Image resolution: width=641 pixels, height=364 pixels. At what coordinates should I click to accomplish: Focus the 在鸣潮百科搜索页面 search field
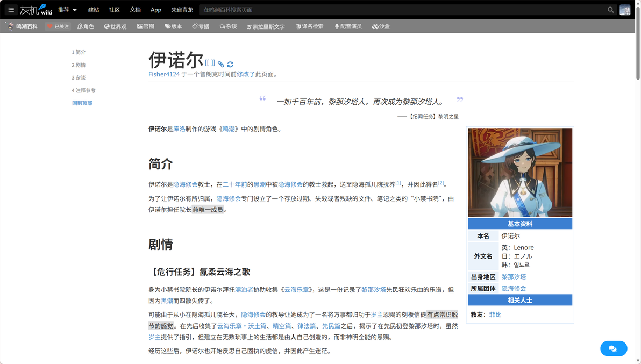click(403, 9)
